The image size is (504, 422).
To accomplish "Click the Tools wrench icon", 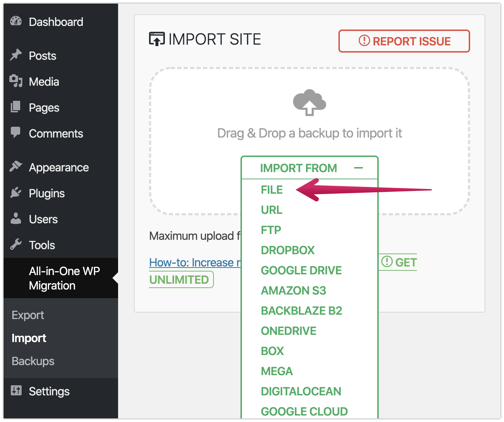I will coord(16,244).
